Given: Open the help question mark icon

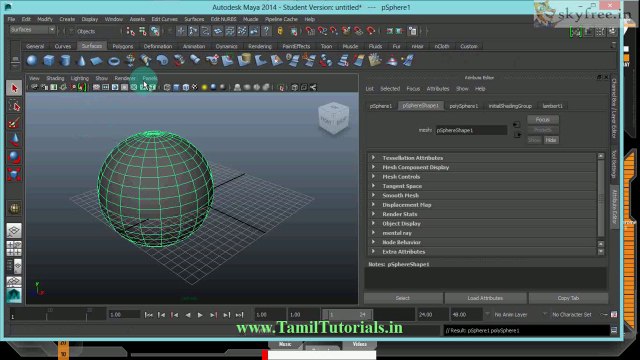Looking at the screenshot, I should point(267,31).
